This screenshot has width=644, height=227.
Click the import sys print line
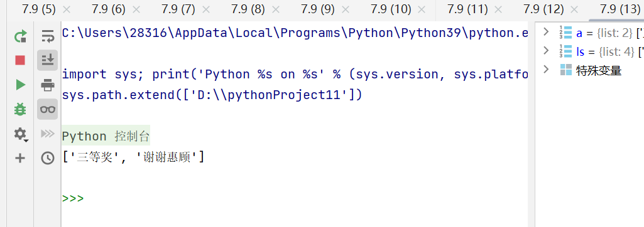click(295, 75)
